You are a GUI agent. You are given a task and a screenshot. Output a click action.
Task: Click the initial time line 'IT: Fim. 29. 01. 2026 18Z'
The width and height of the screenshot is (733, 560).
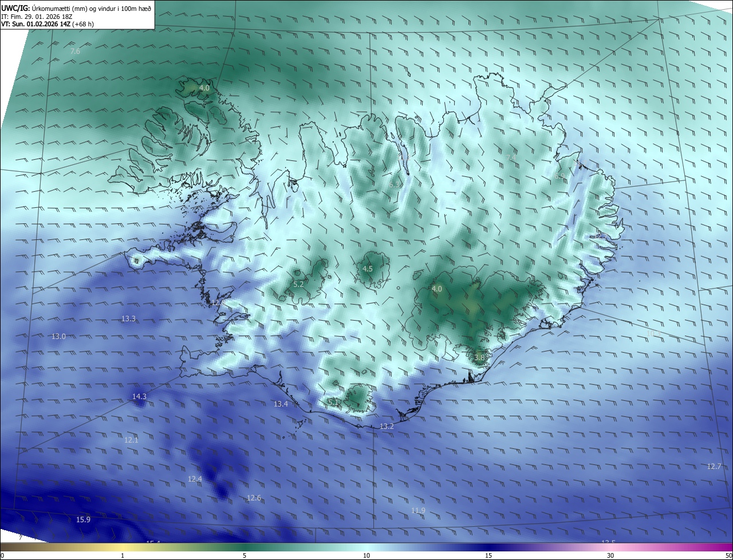38,17
